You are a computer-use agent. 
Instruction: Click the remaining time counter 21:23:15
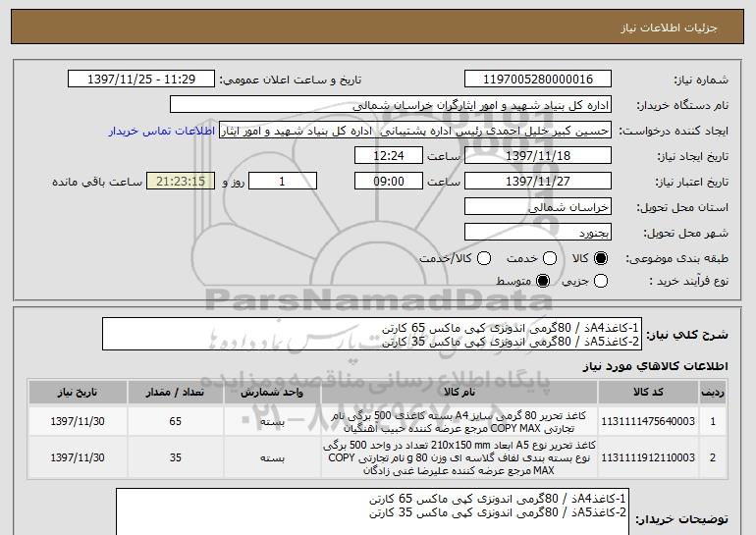181,182
